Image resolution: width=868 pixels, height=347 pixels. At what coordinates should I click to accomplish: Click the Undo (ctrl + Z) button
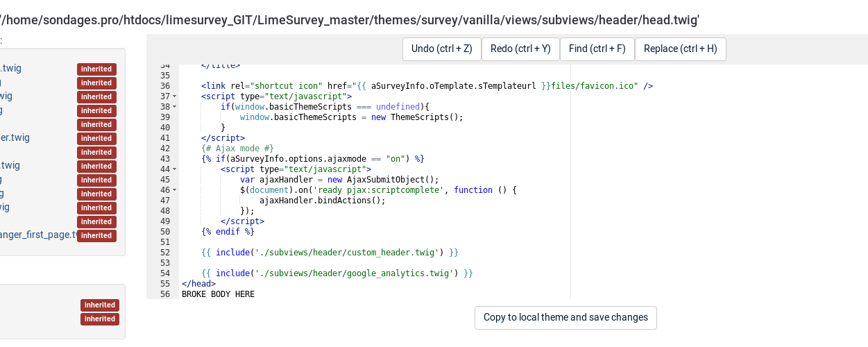click(441, 49)
